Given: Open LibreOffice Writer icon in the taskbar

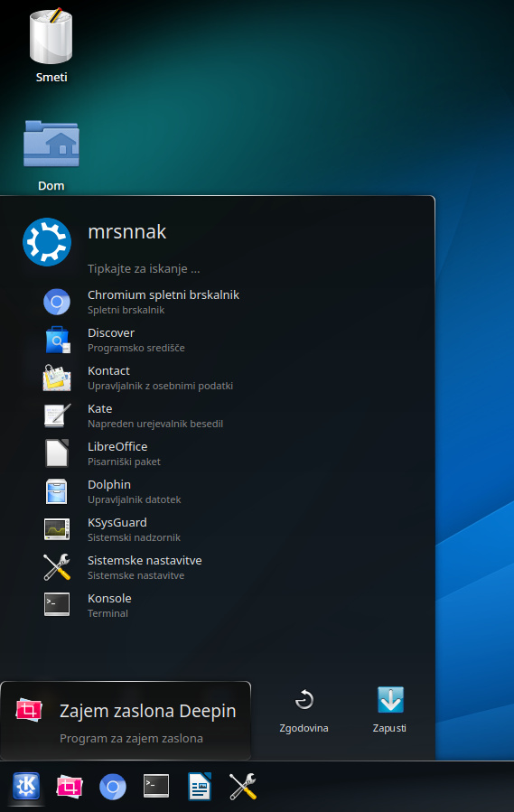Looking at the screenshot, I should tap(200, 787).
